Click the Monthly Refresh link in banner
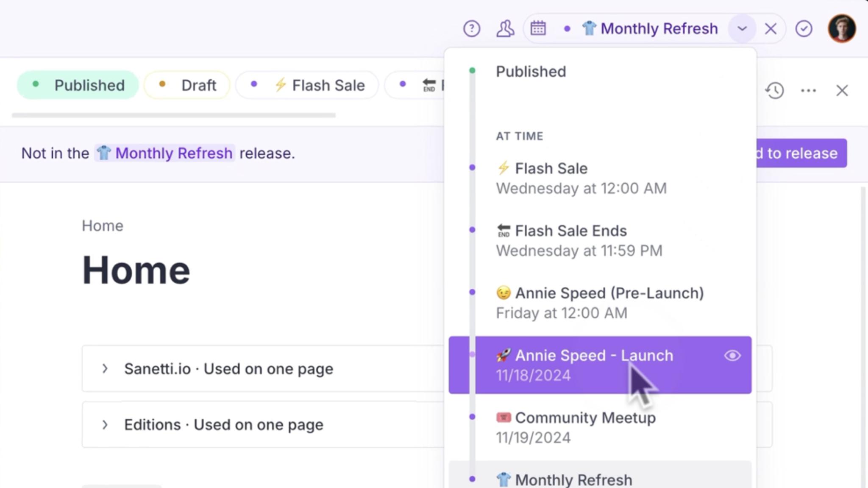 pos(165,153)
